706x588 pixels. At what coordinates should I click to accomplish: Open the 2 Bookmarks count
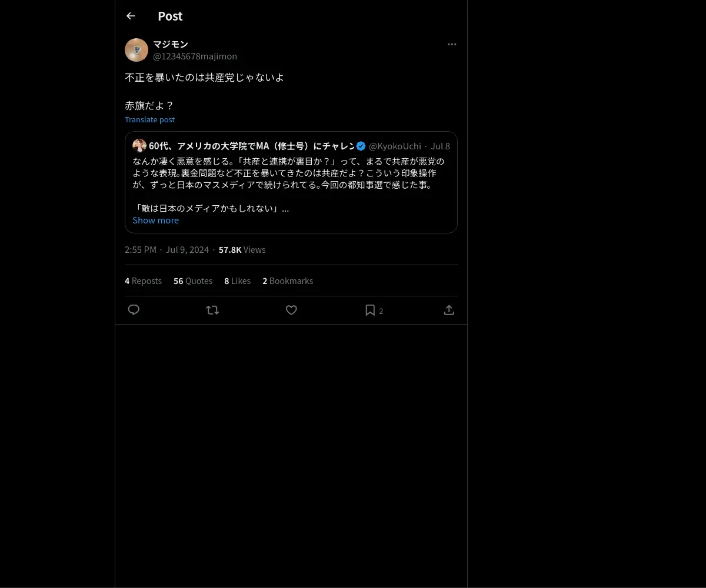(288, 281)
